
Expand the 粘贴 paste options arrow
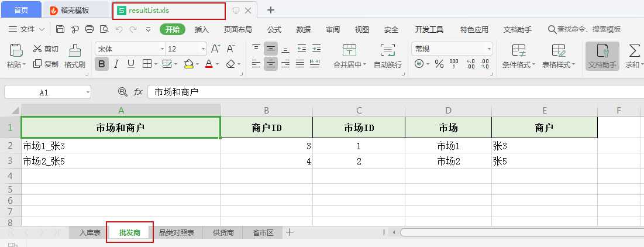point(24,64)
